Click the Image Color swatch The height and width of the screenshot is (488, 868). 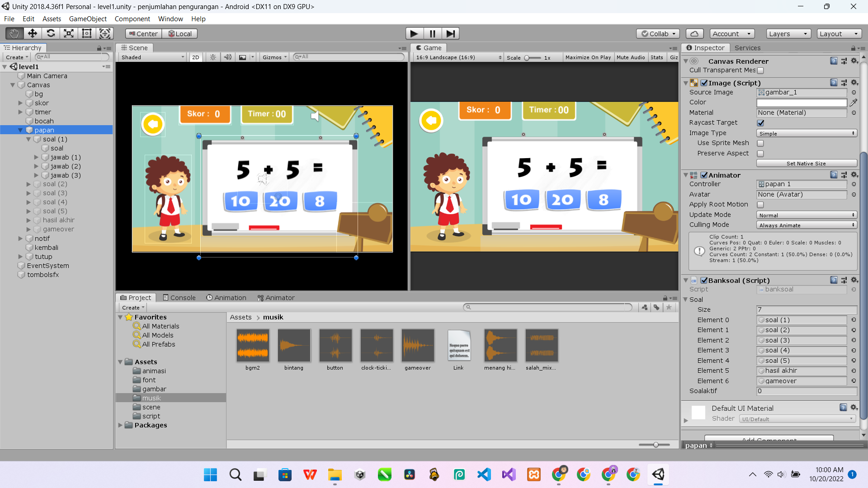tap(801, 103)
